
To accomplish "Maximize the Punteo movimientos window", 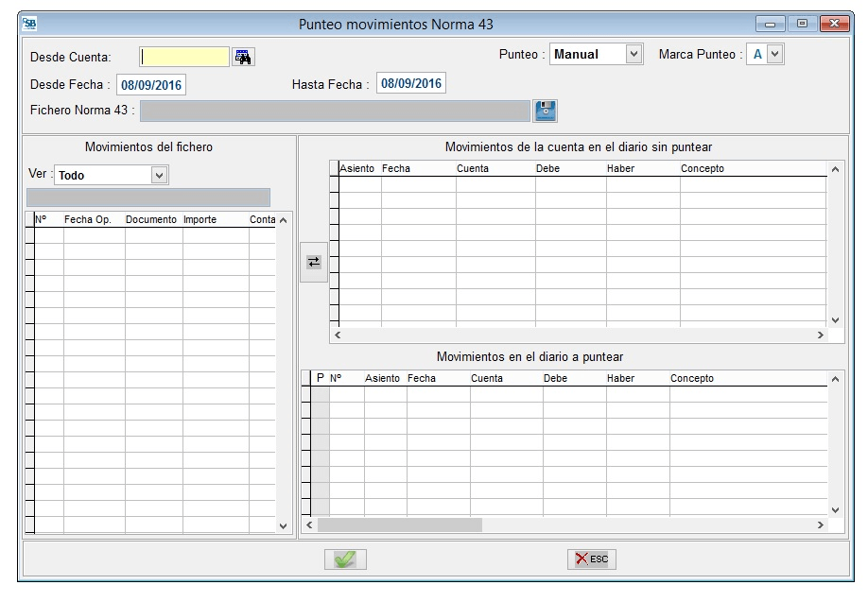I will coord(805,23).
